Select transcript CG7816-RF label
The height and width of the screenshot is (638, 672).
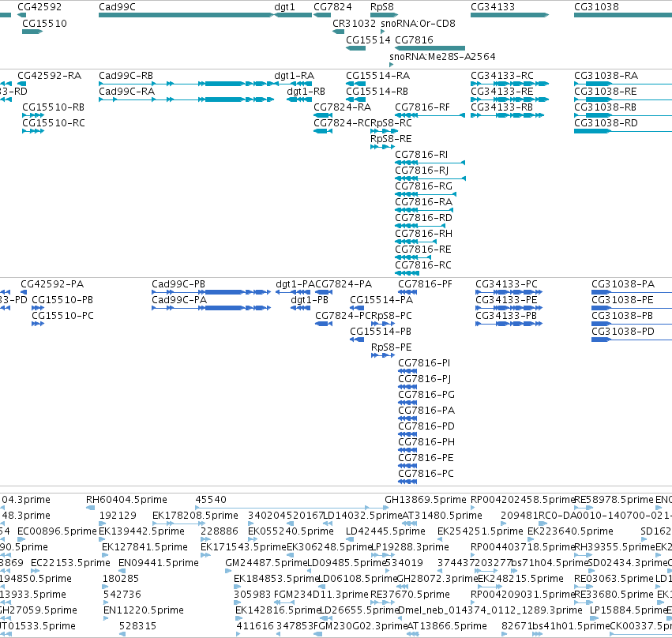coord(422,107)
